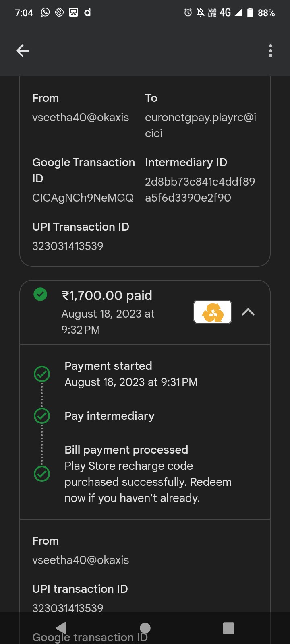This screenshot has height=644, width=290.
Task: Tap the green paid checkmark icon
Action: tap(40, 294)
